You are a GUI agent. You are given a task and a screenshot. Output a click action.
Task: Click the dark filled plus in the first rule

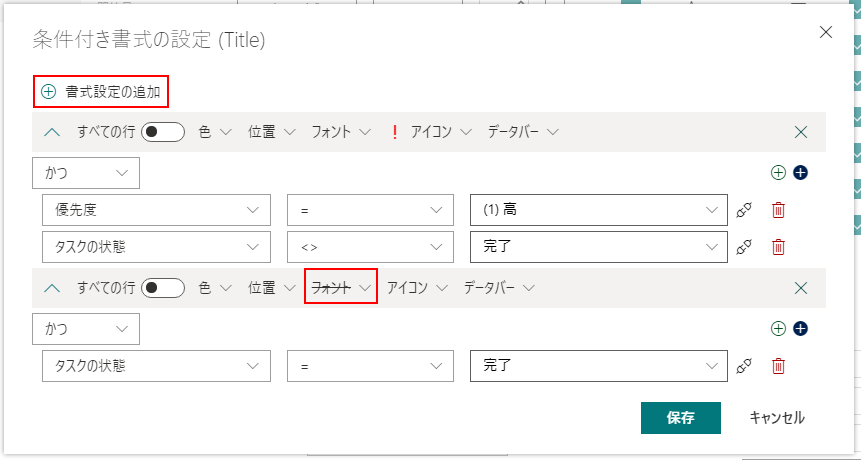(800, 172)
